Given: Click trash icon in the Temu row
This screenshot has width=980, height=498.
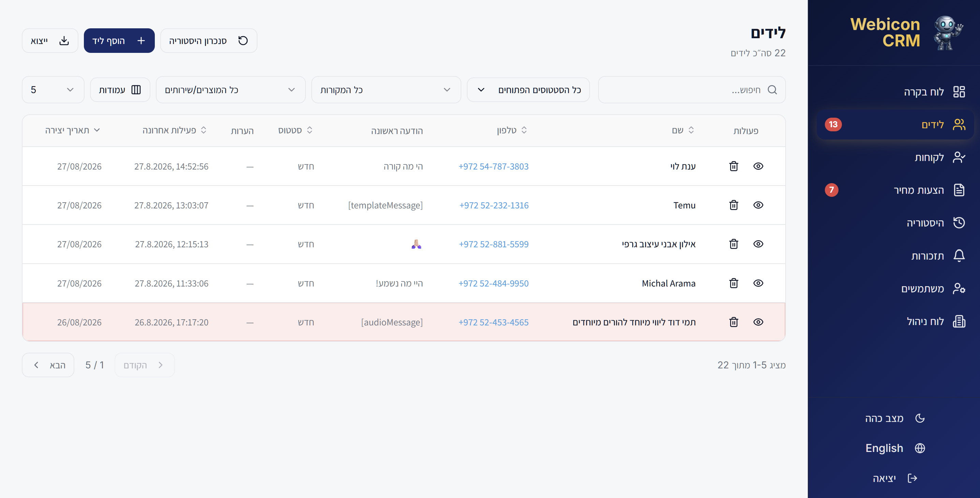Looking at the screenshot, I should pyautogui.click(x=733, y=205).
